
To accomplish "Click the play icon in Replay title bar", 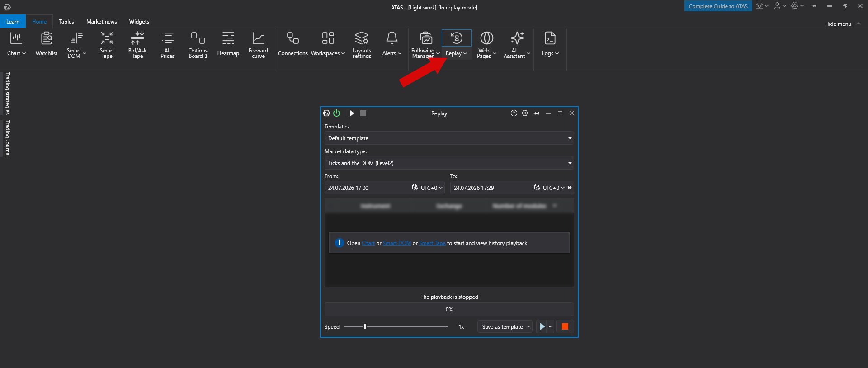I will click(x=352, y=113).
